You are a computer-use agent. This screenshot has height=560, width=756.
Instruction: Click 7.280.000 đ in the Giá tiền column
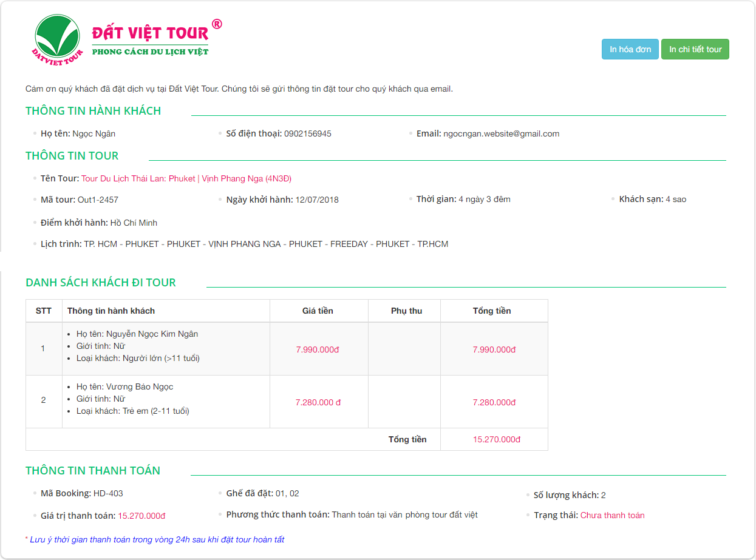click(x=318, y=402)
